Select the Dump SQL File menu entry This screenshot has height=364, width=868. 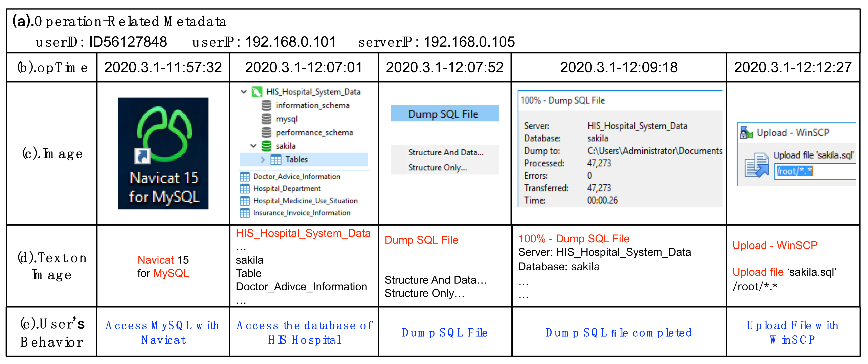tap(444, 114)
